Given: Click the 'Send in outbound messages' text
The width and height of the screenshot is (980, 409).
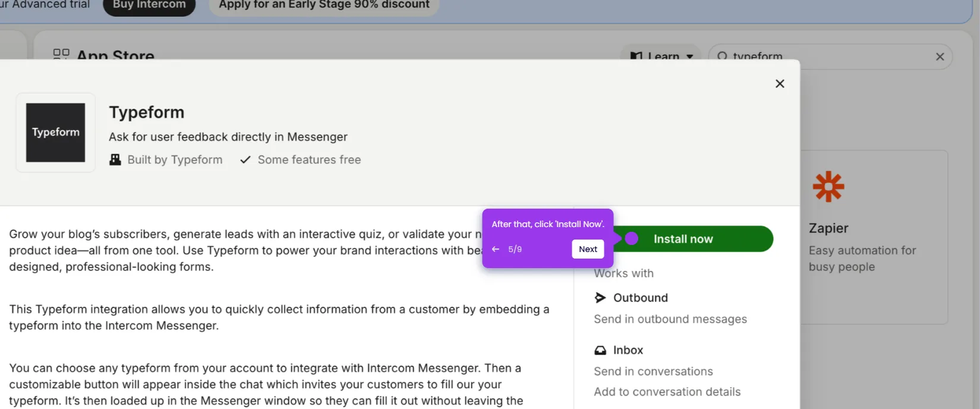Looking at the screenshot, I should 670,319.
